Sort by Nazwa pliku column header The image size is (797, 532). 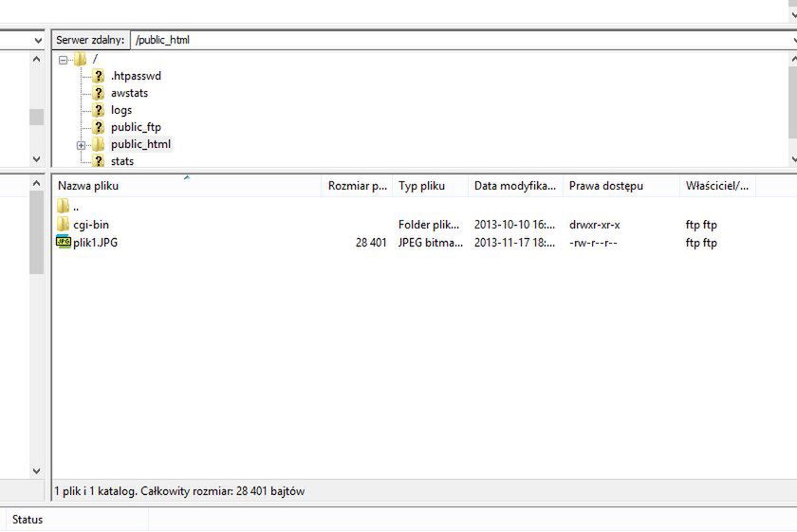(x=187, y=186)
